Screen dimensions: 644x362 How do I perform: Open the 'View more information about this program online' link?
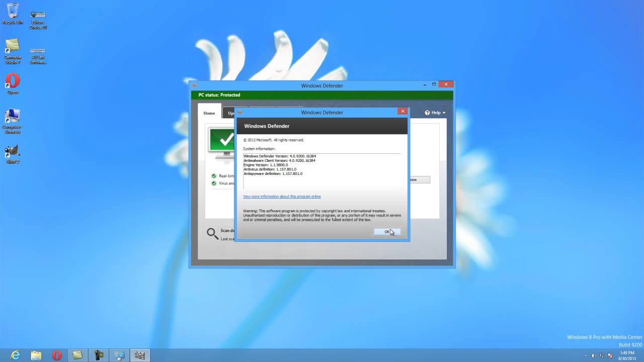coord(282,197)
